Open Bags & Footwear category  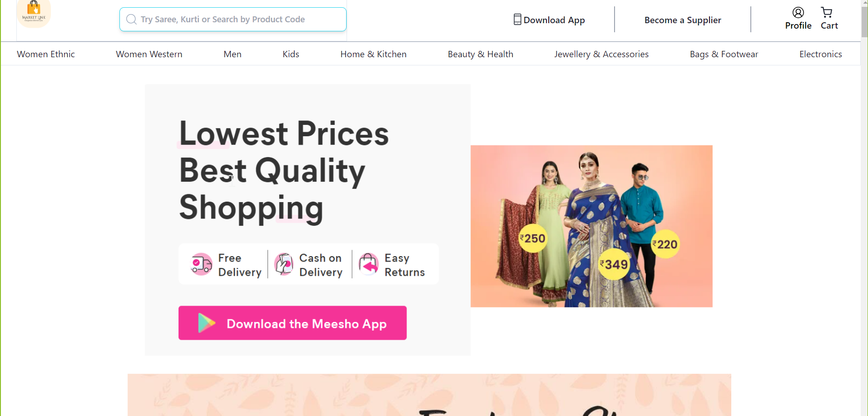(x=724, y=54)
